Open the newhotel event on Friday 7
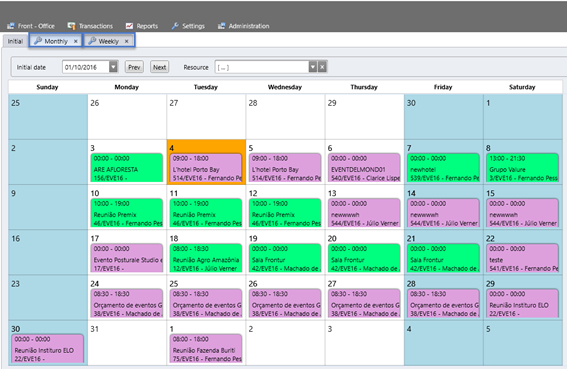The image size is (567, 369). 443,167
